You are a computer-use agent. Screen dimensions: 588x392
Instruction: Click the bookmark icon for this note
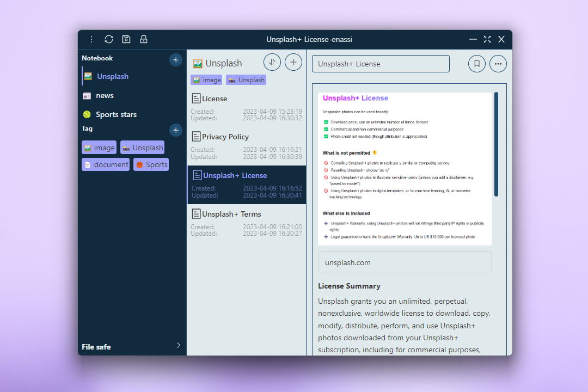[476, 64]
